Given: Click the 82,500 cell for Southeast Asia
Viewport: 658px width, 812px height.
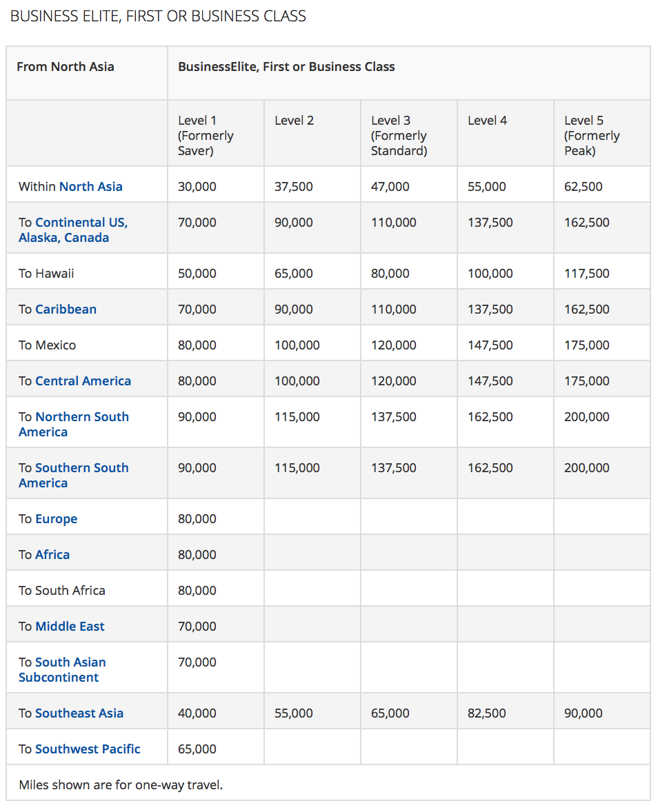Looking at the screenshot, I should click(x=486, y=713).
